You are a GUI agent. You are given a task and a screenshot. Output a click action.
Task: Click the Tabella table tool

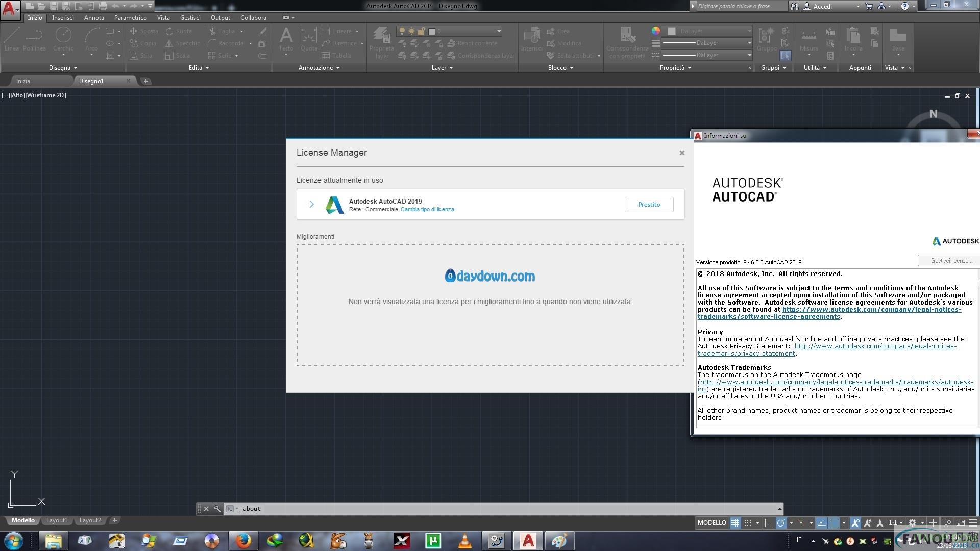(336, 56)
